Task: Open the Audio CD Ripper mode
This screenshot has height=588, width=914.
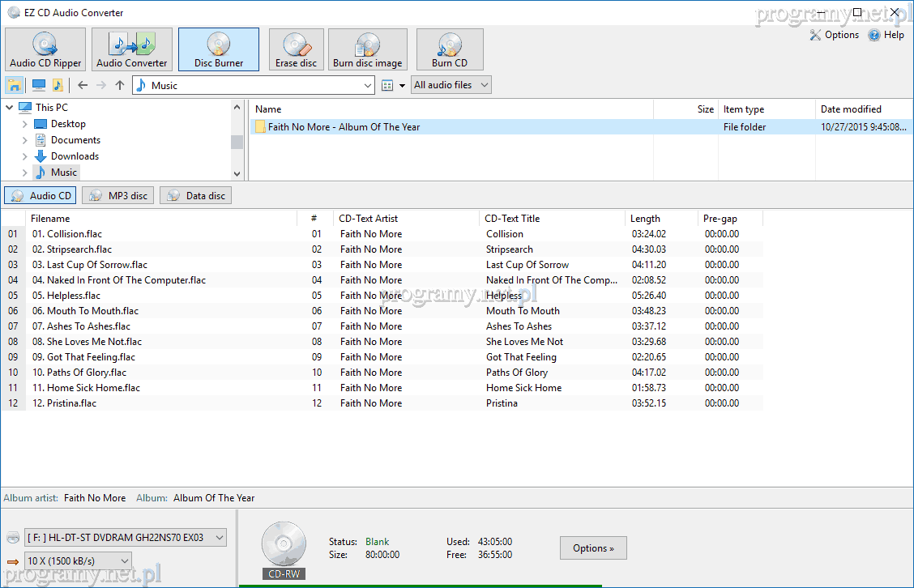Action: [x=45, y=49]
